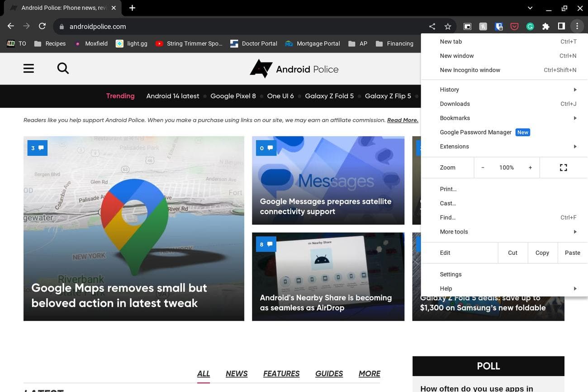Open the Pocket extension
Image resolution: width=588 pixels, height=392 pixels.
[x=514, y=26]
